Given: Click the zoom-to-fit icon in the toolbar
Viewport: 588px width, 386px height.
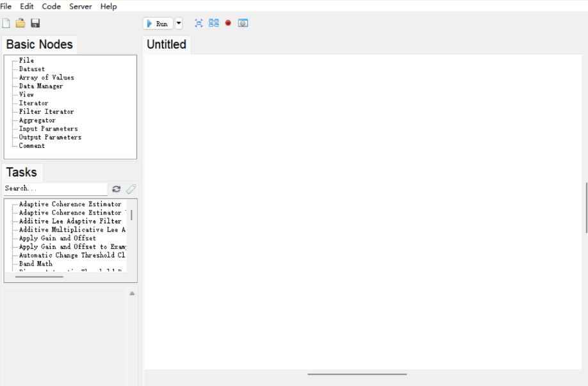Looking at the screenshot, I should [x=199, y=23].
